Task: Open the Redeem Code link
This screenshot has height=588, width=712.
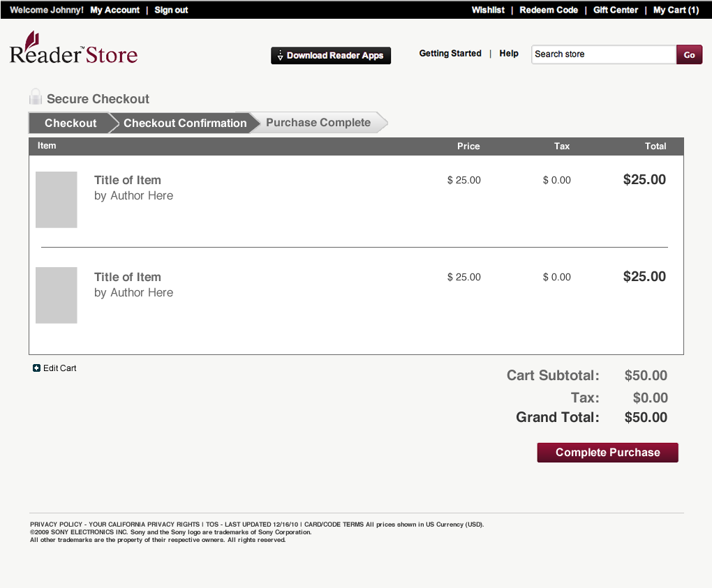Action: point(549,10)
